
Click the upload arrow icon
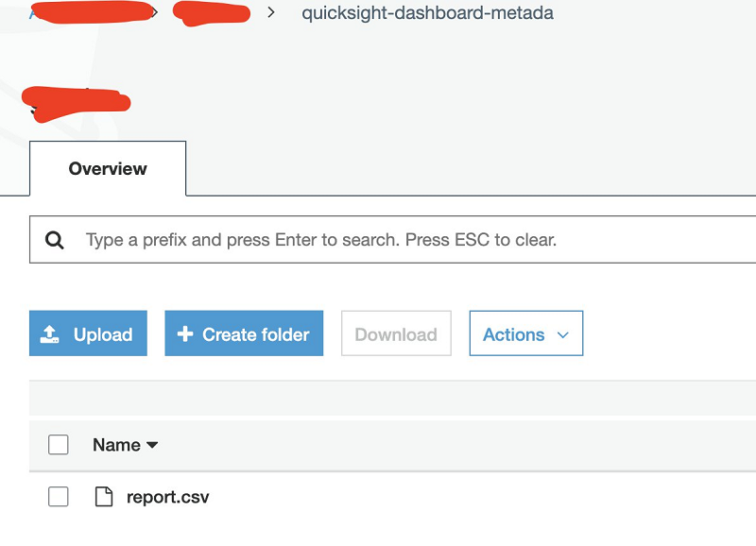coord(49,334)
